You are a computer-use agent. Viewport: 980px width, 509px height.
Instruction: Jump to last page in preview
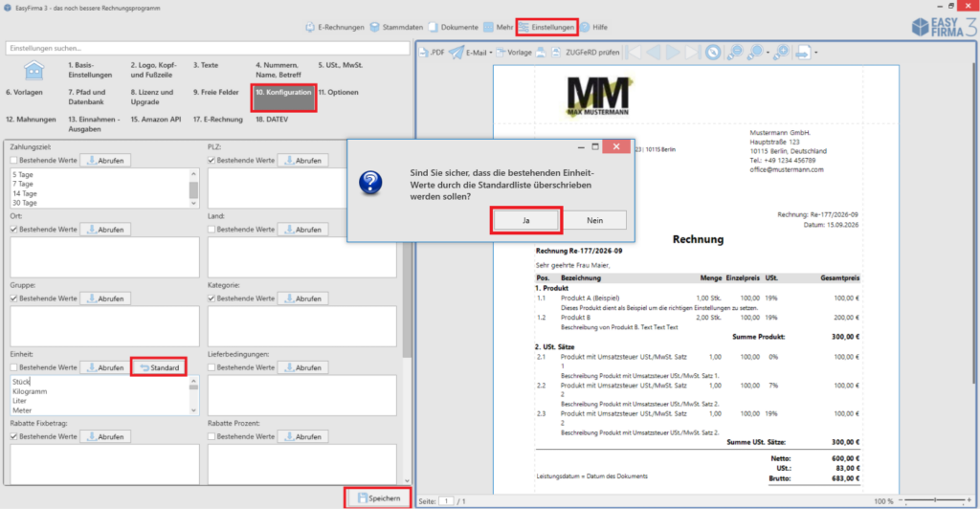(x=693, y=53)
